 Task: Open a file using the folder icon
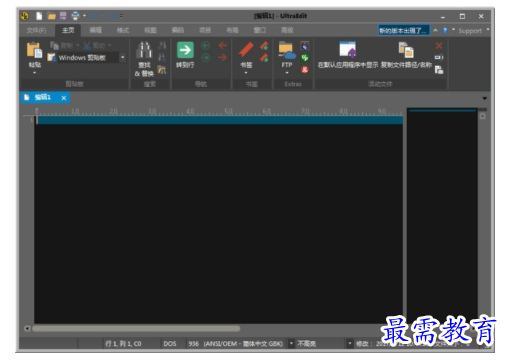51,16
